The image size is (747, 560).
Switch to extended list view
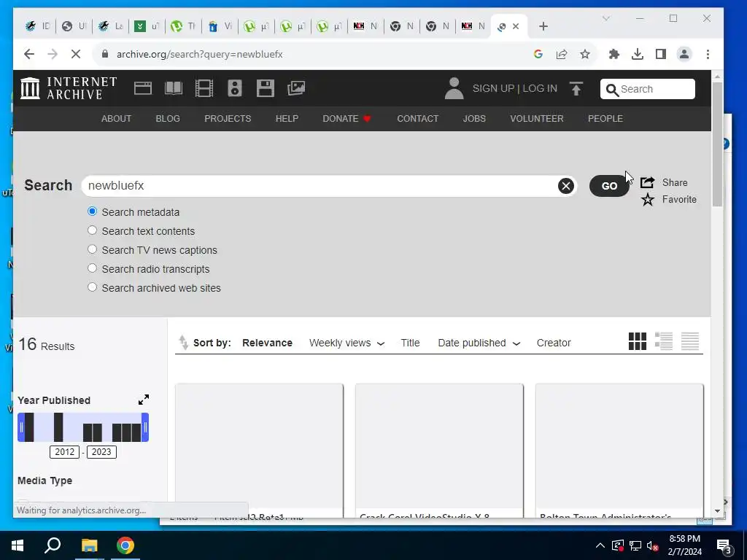click(x=664, y=341)
